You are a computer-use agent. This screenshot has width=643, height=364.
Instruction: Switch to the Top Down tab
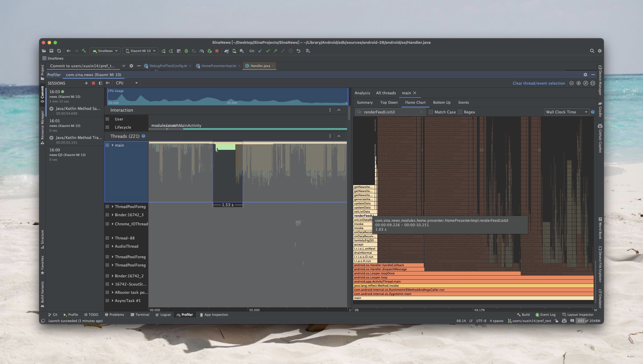(x=389, y=103)
